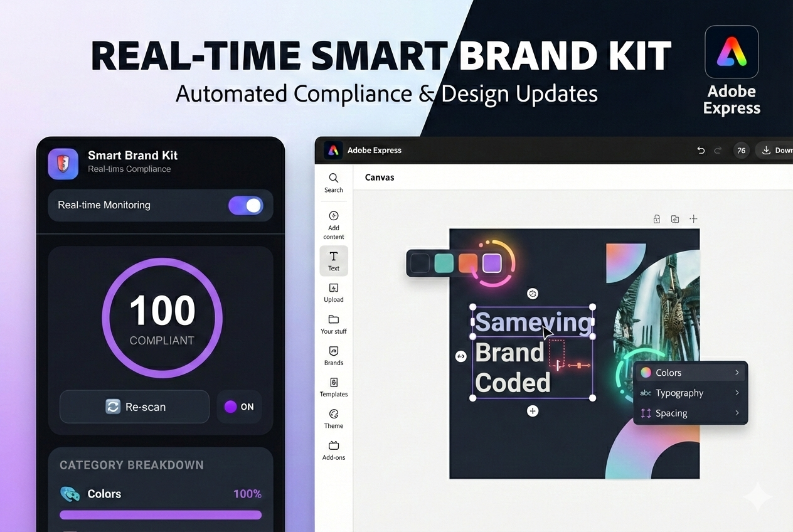Expand the Typography submenu arrow
793x532 pixels.
pos(737,393)
